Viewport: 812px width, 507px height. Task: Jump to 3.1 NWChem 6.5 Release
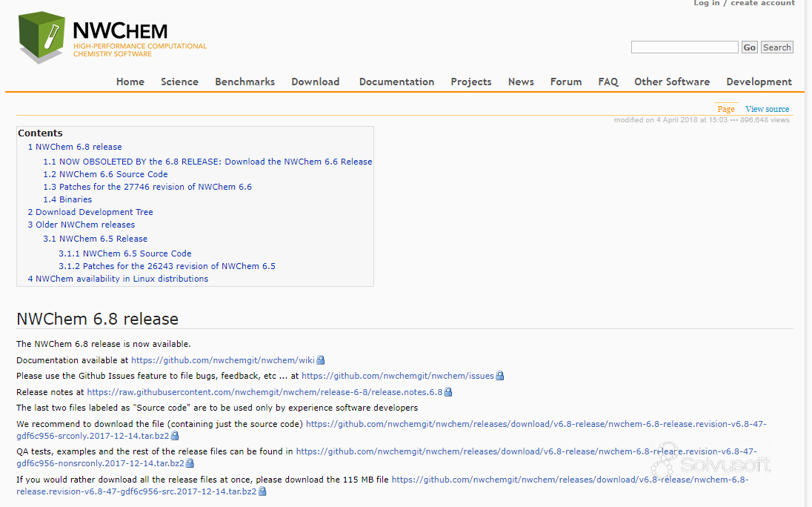point(96,239)
